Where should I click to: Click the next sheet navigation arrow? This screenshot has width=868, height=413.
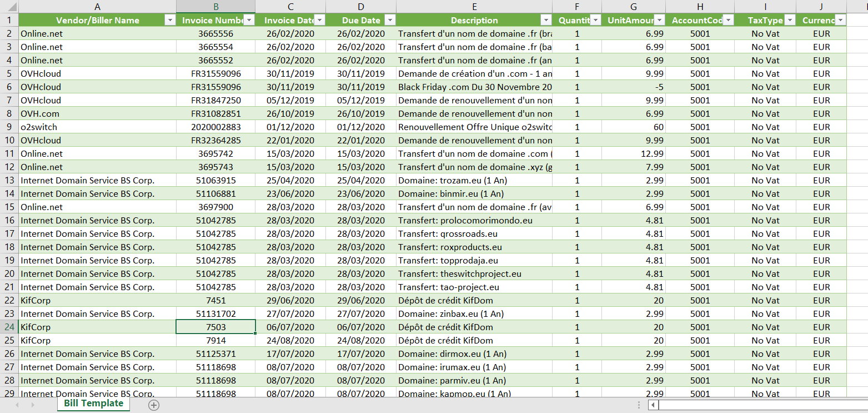point(33,405)
